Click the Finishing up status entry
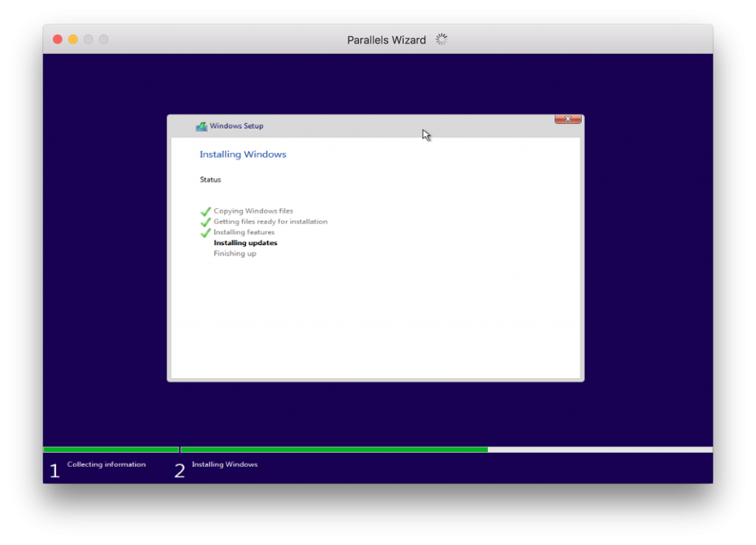The width and height of the screenshot is (756, 545). point(235,253)
